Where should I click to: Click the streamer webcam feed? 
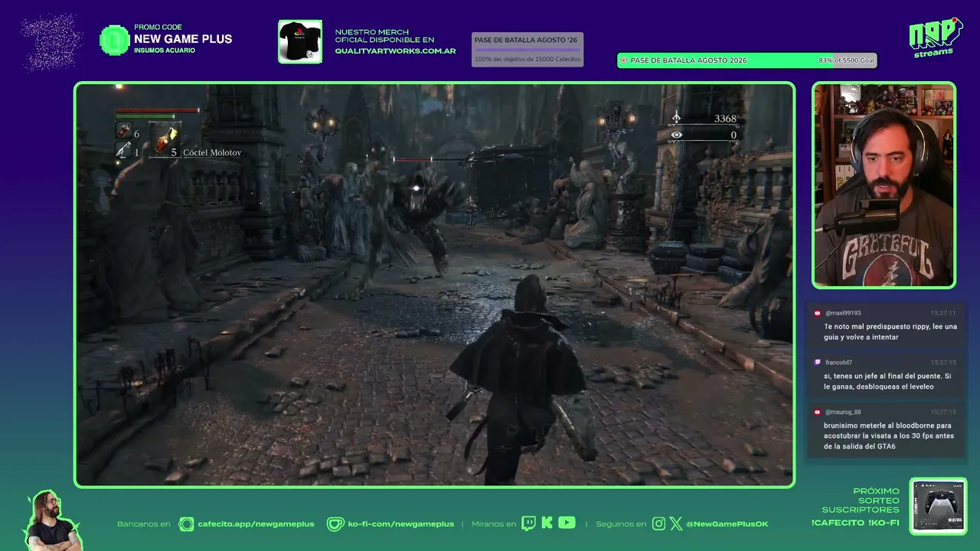point(884,185)
